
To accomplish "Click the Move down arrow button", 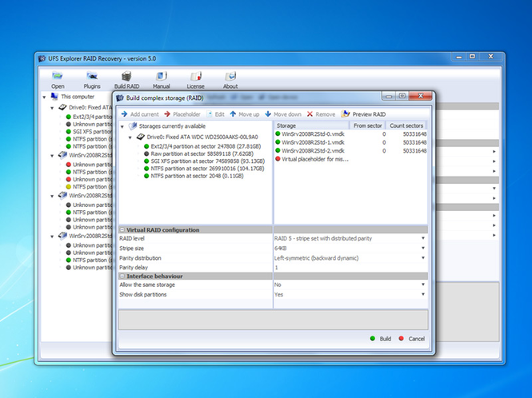I will pyautogui.click(x=283, y=114).
